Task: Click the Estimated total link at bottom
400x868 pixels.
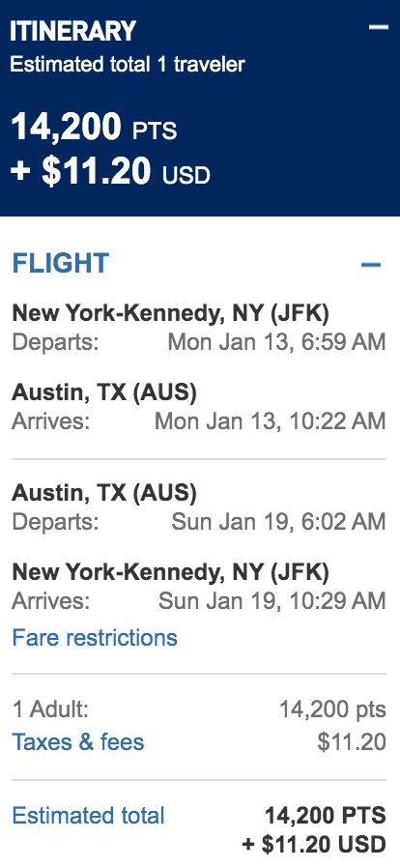Action: point(89,816)
